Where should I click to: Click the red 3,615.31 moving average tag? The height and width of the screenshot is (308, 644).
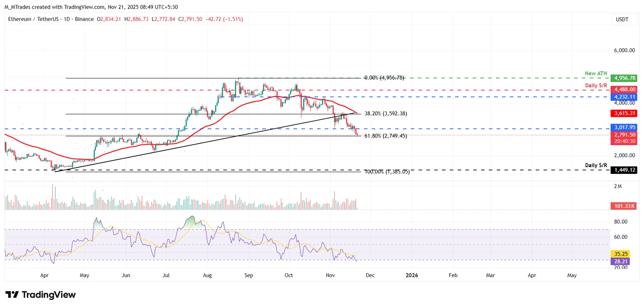624,113
